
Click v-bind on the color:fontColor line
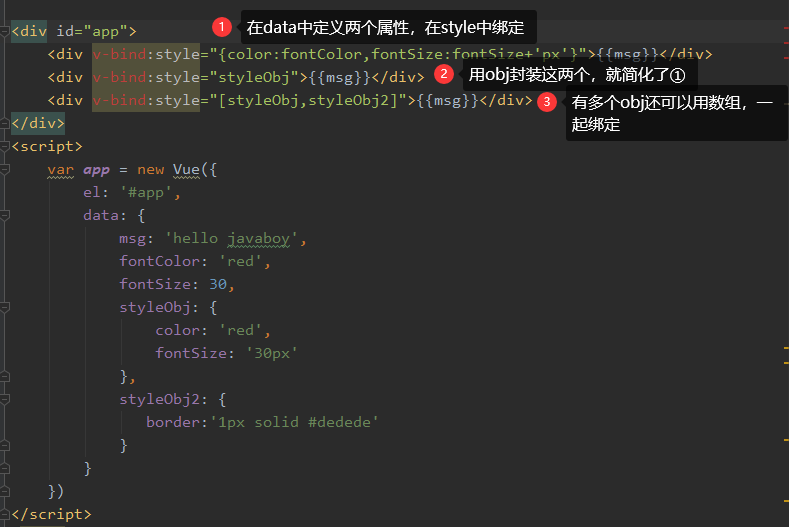[119, 54]
